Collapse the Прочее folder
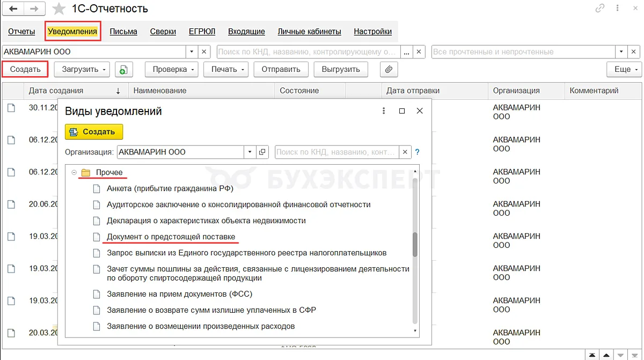Screen dimensions: 644x360 [74, 172]
